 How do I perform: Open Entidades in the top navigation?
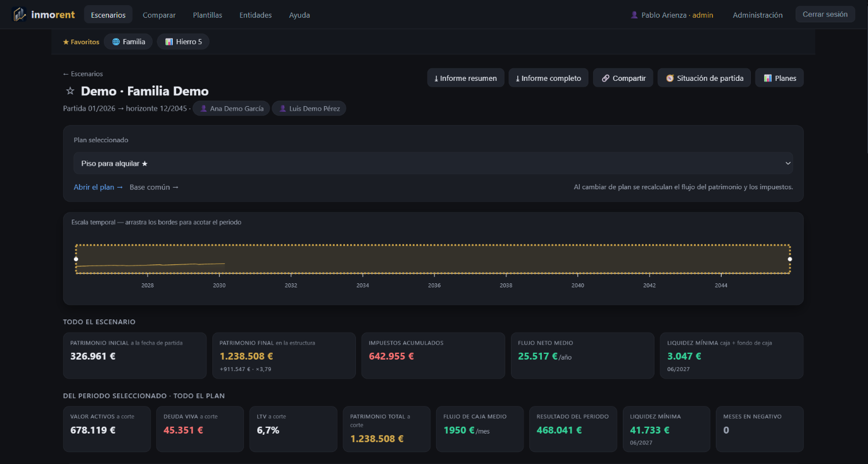tap(255, 15)
